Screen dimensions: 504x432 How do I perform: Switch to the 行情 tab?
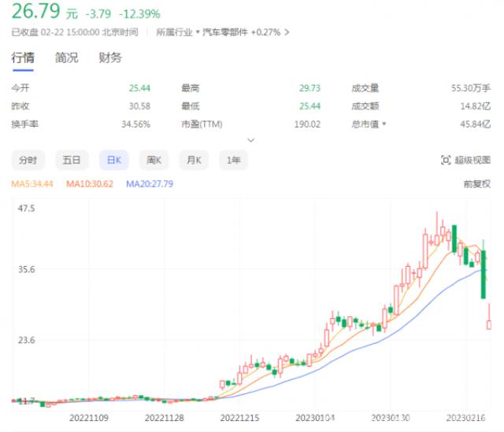pyautogui.click(x=22, y=57)
